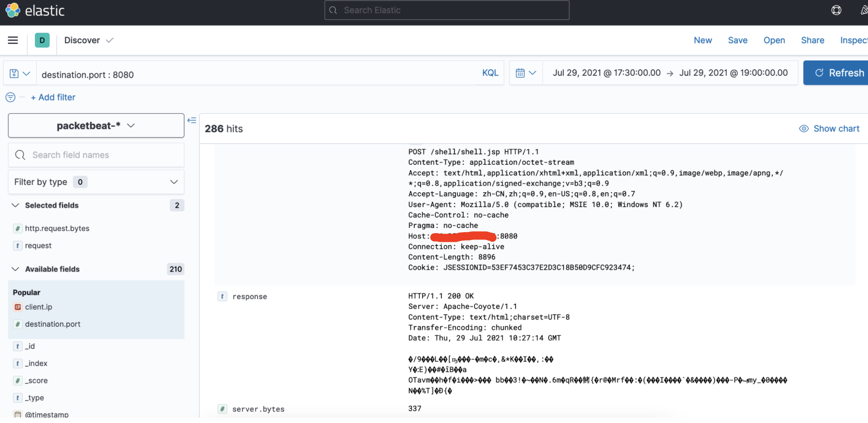The height and width of the screenshot is (423, 868).
Task: Open the Filter by type dropdown
Action: (x=96, y=182)
